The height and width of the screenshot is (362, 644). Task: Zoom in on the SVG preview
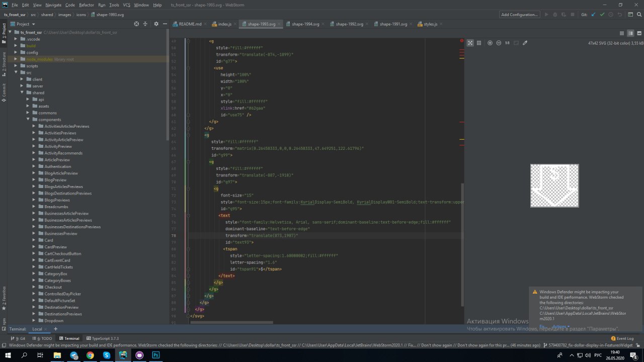pos(490,43)
